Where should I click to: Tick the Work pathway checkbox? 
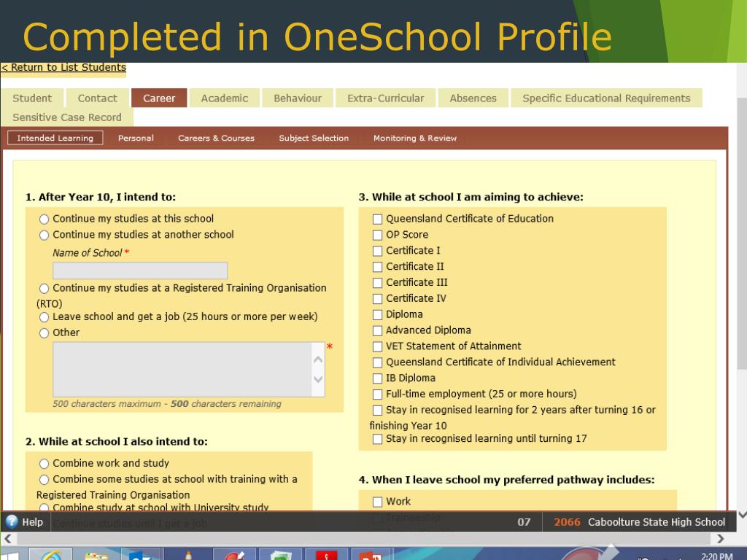(377, 502)
